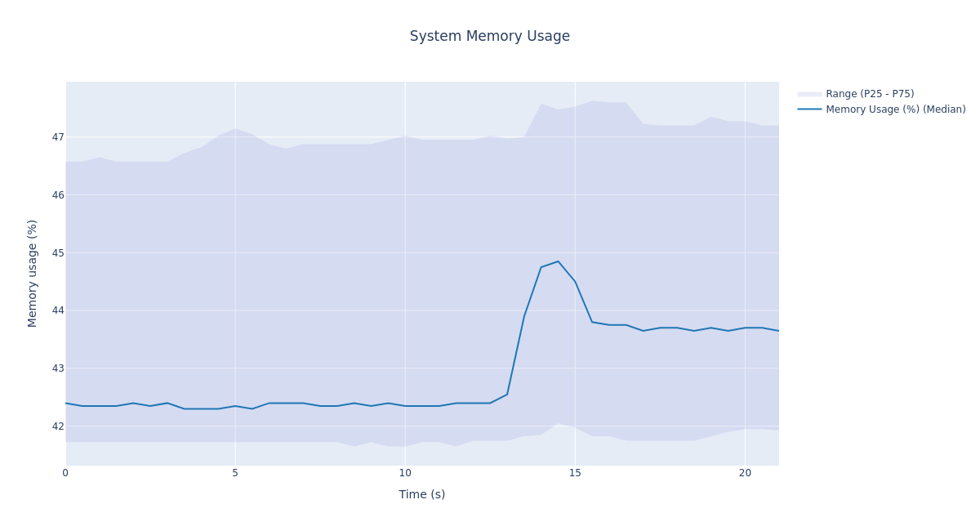Click the peak of the median line

tap(558, 261)
